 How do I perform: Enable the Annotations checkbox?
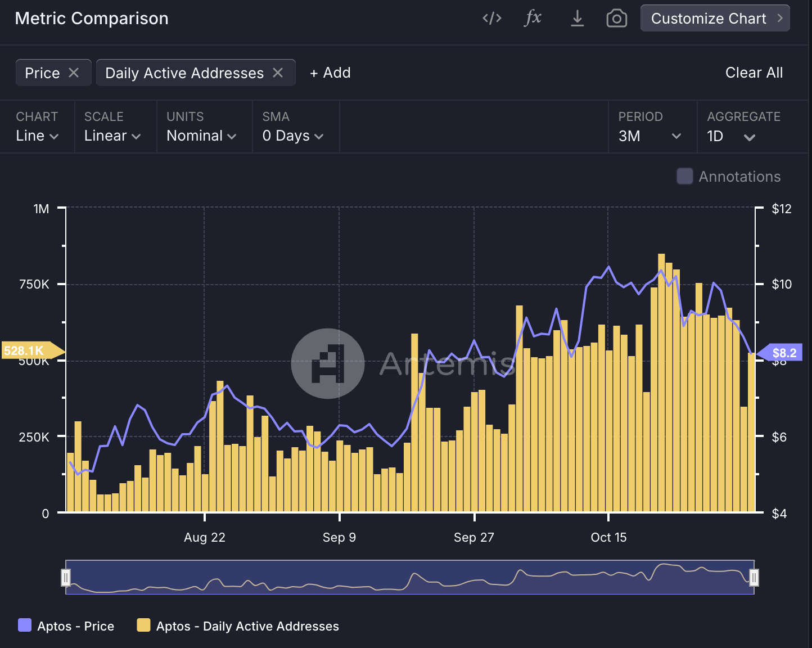pyautogui.click(x=684, y=176)
